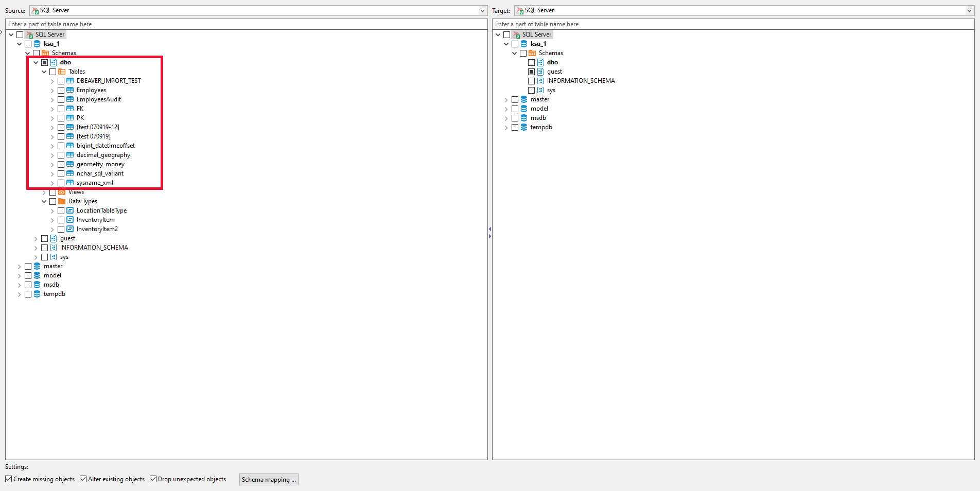Click the Schema mapping button
The width and height of the screenshot is (980, 491).
pyautogui.click(x=268, y=479)
